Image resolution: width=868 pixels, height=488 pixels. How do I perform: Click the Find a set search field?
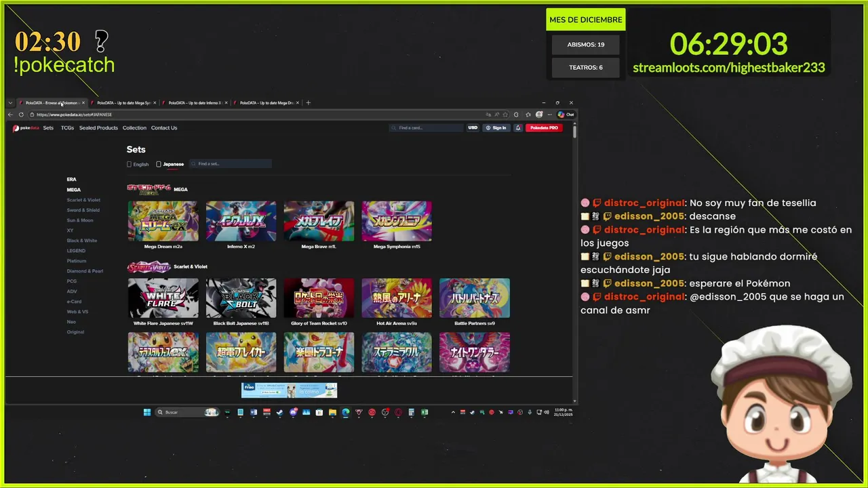[x=231, y=164]
